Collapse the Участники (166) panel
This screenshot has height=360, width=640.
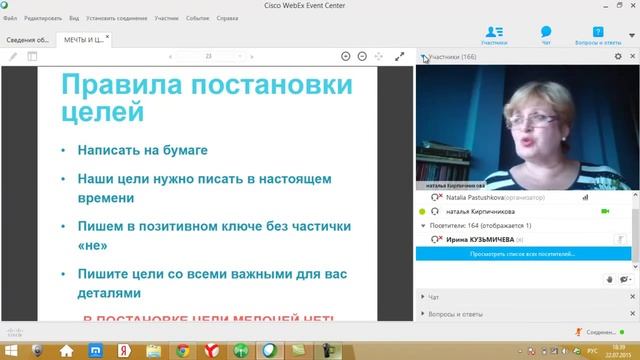pyautogui.click(x=424, y=57)
